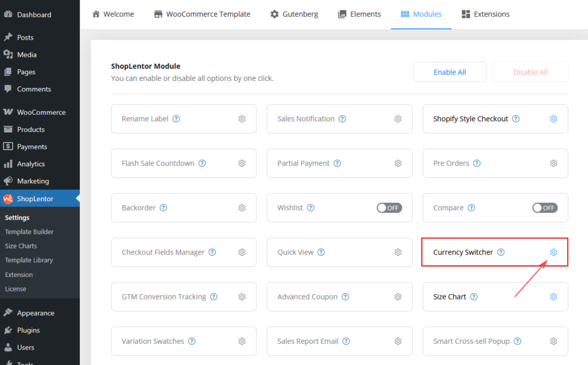Open WooCommerce in the admin sidebar
Image resolution: width=588 pixels, height=365 pixels.
[41, 112]
